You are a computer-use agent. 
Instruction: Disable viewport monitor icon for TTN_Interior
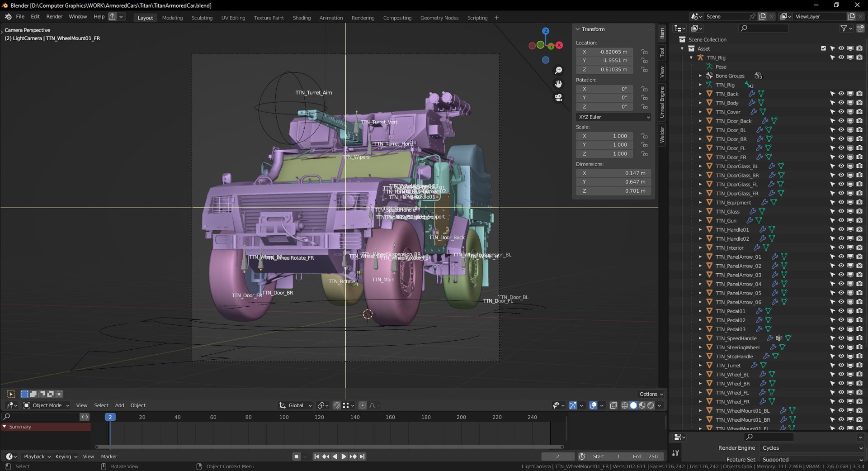coord(850,247)
